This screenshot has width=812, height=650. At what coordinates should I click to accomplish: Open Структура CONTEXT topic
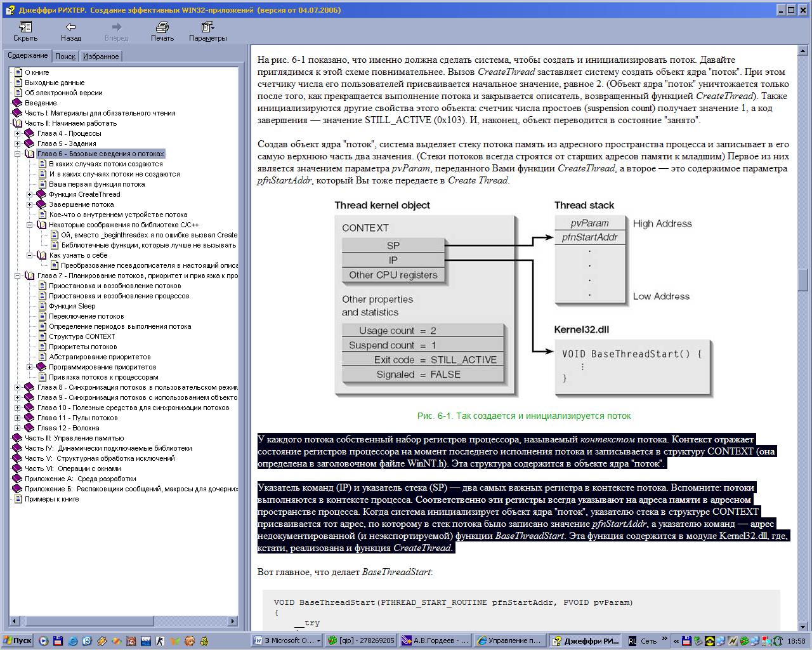pyautogui.click(x=82, y=336)
